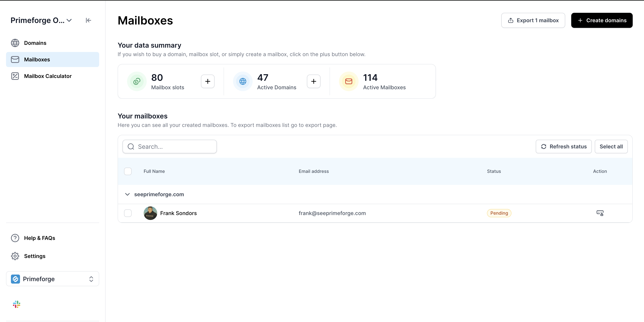Click the export upload icon
Viewport: 644px width, 322px height.
point(511,20)
